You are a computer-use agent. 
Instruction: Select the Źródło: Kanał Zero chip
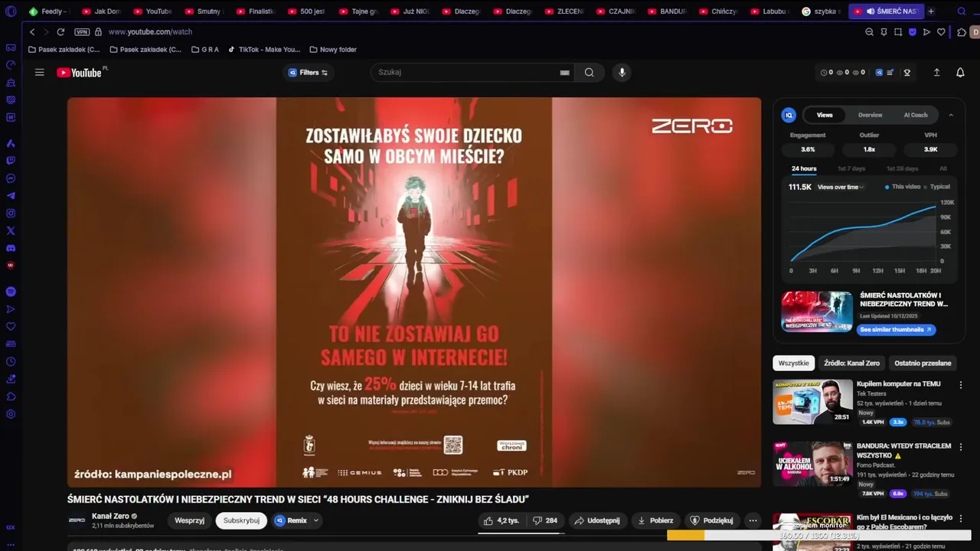click(x=852, y=363)
